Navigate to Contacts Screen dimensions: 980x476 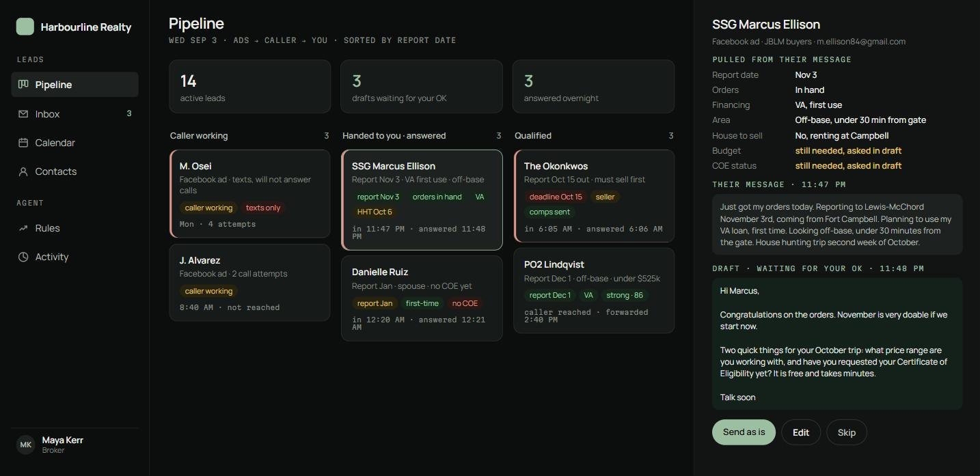[x=75, y=171]
